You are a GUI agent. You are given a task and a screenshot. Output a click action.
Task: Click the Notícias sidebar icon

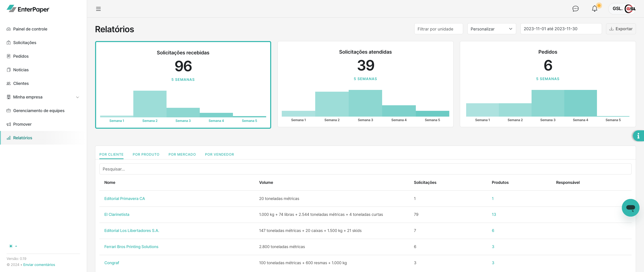(9, 70)
